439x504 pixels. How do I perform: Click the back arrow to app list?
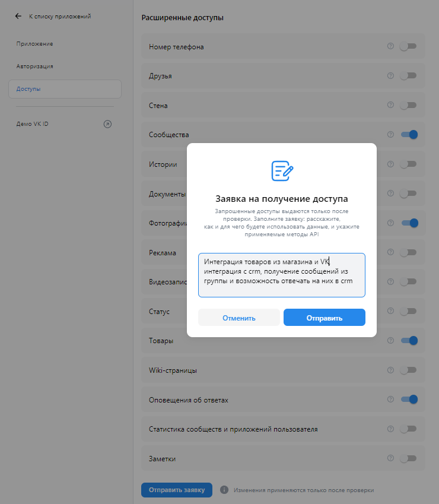[x=18, y=16]
